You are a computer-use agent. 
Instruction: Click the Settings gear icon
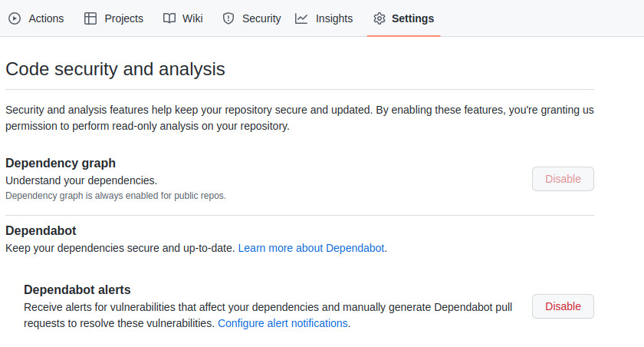click(379, 18)
